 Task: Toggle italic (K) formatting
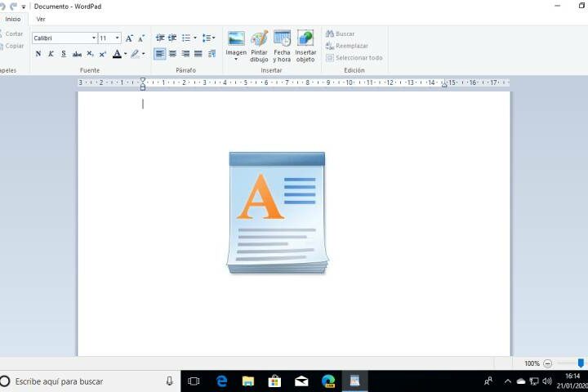[x=51, y=54]
